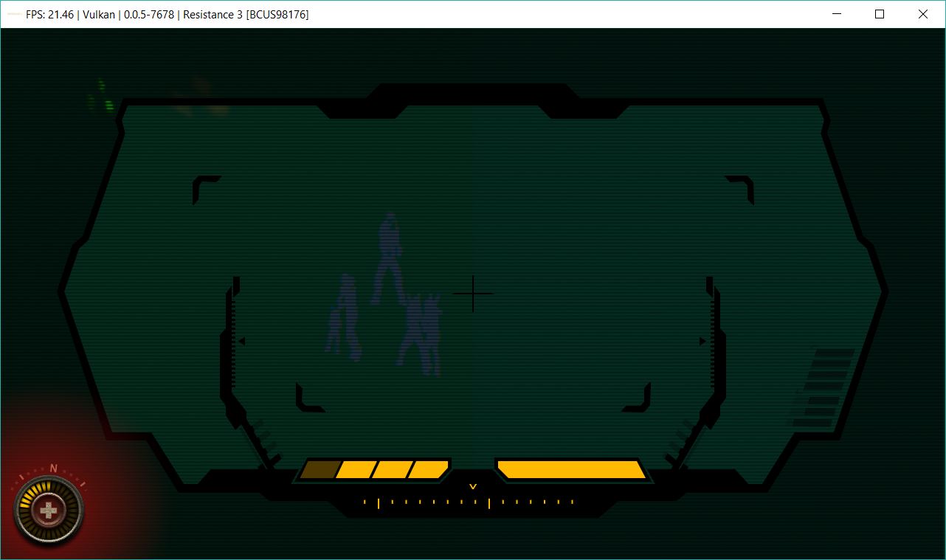The image size is (946, 560).
Task: Maximize the emulator window
Action: (880, 14)
